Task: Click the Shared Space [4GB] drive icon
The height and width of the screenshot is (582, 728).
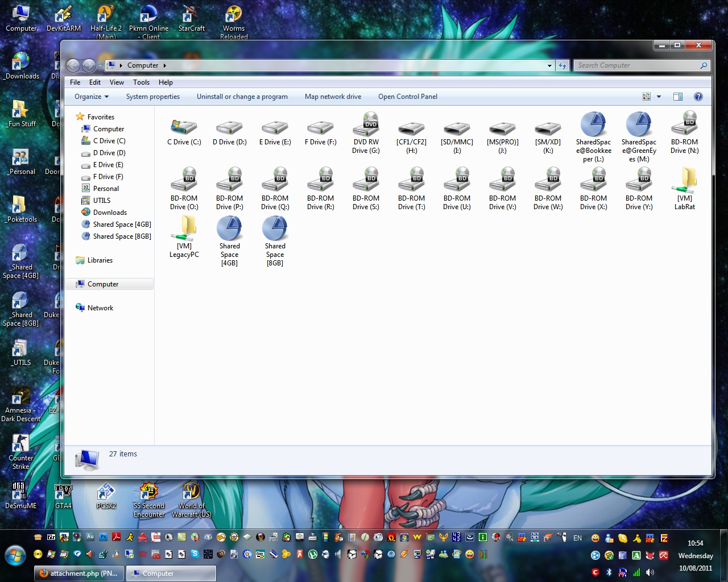Action: tap(229, 229)
